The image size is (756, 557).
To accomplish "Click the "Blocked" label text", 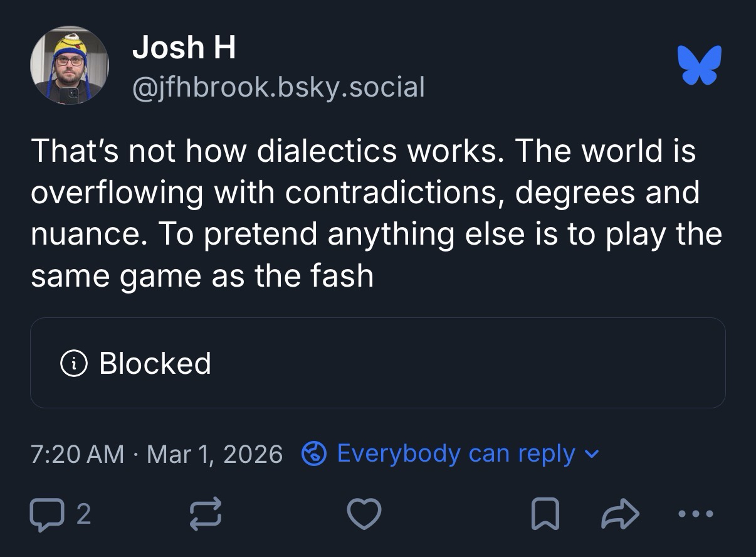I will (155, 363).
